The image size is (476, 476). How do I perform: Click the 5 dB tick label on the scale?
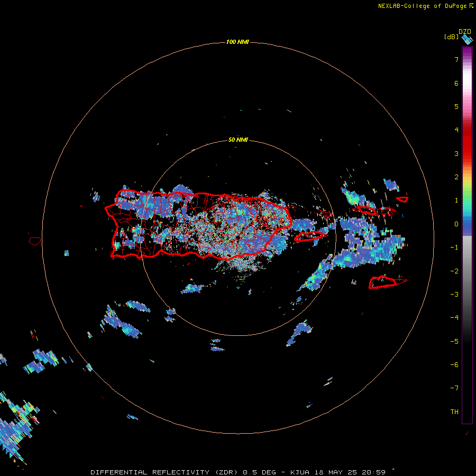pos(456,106)
